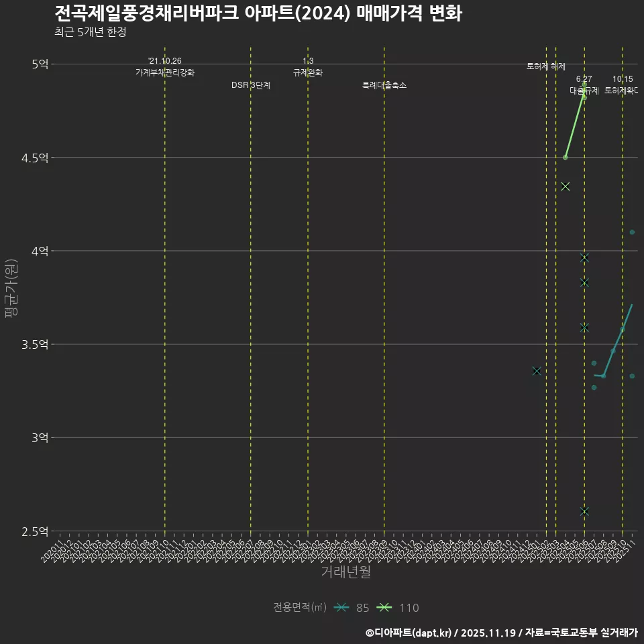Click the teal dot near 3.4억
644x644 pixels.
pos(594,362)
